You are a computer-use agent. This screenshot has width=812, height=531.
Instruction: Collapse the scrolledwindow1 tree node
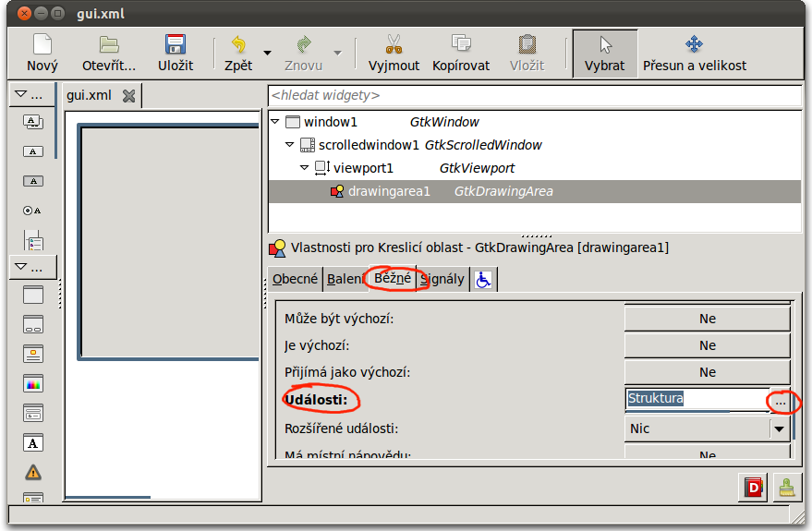[x=290, y=145]
